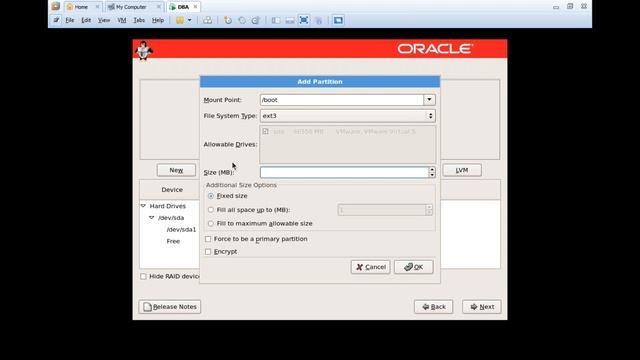The height and width of the screenshot is (360, 640).
Task: Close the Home tab
Action: pyautogui.click(x=97, y=7)
